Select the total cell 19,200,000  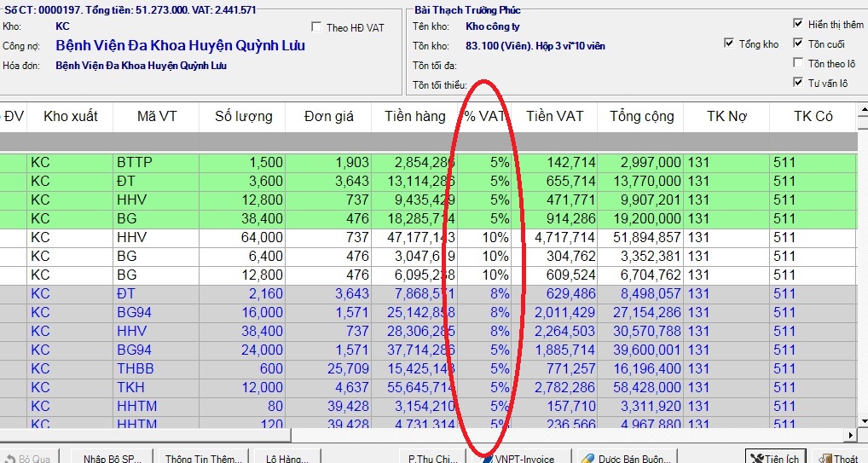coord(641,218)
